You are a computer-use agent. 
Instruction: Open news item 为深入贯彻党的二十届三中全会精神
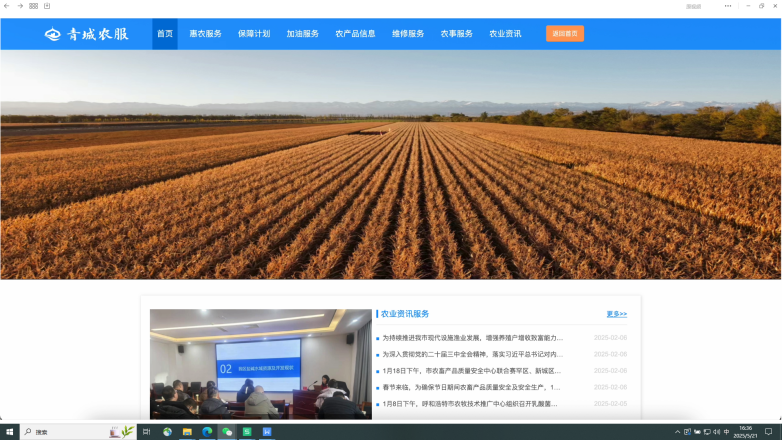click(473, 354)
